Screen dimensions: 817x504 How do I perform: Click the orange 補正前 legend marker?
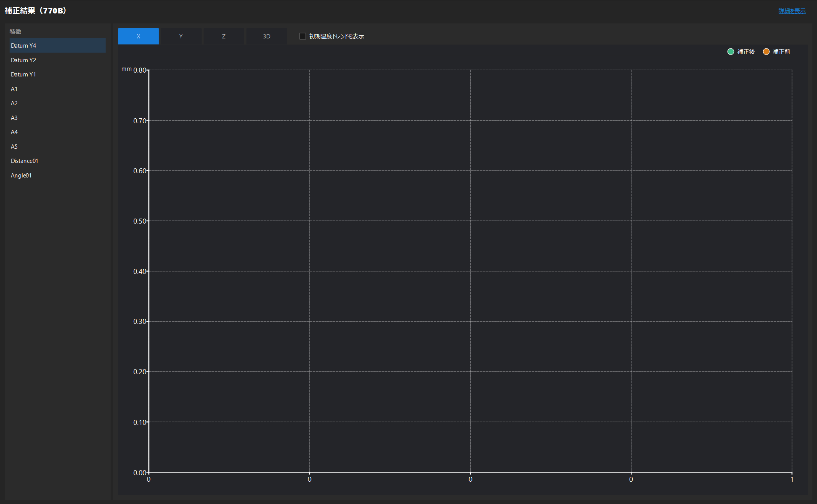pyautogui.click(x=766, y=51)
